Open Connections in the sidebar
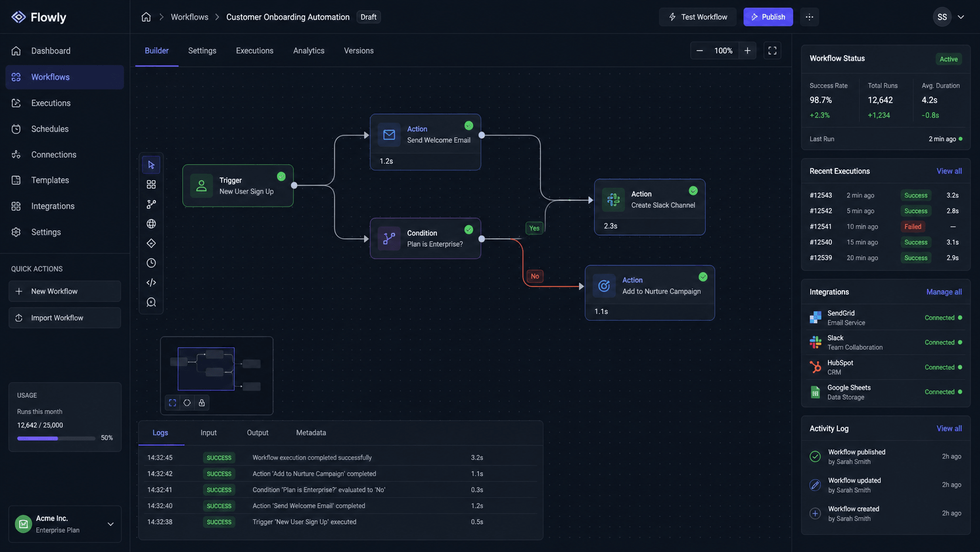The image size is (980, 552). click(x=65, y=155)
